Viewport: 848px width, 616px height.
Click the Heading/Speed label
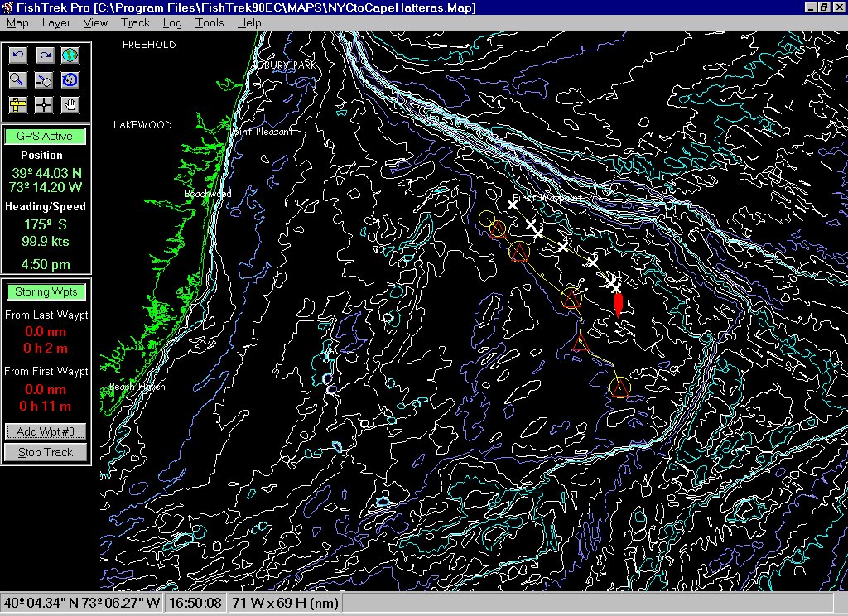[x=46, y=207]
